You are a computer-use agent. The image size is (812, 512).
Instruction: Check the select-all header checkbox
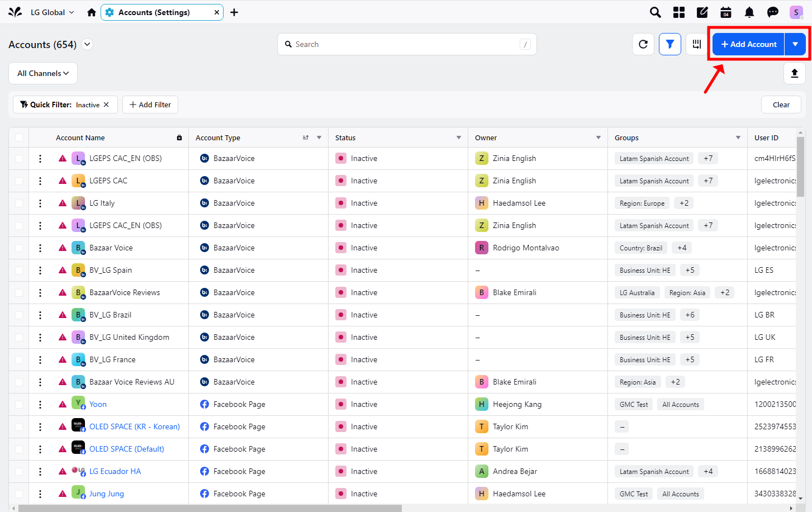(19, 138)
